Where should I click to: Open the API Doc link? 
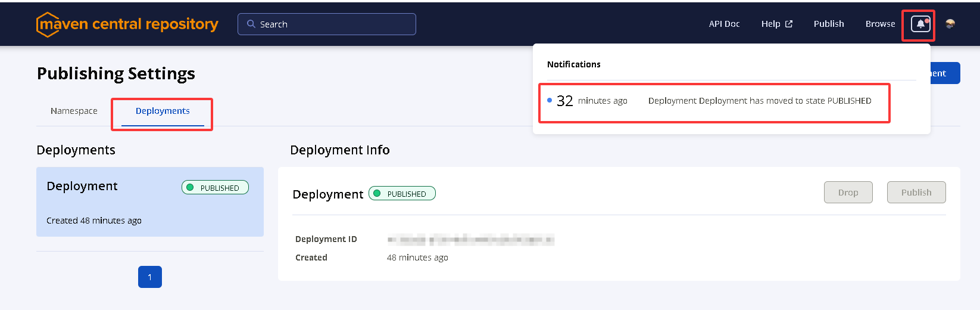point(724,24)
